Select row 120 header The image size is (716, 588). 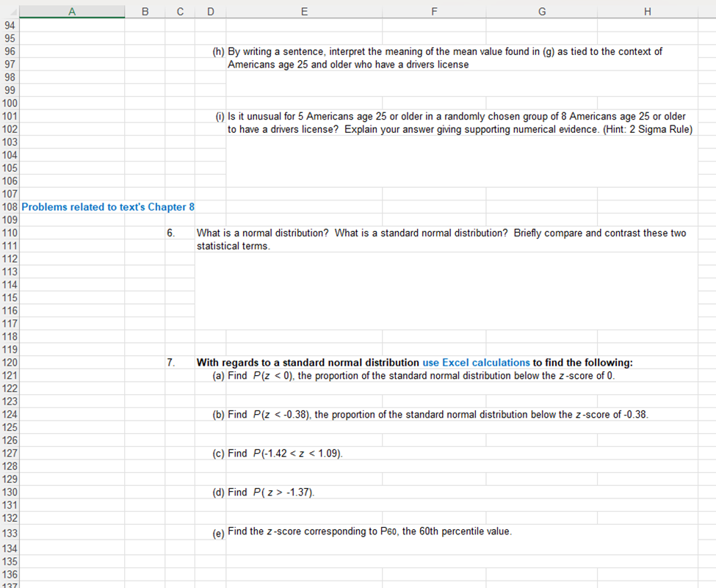tap(10, 362)
